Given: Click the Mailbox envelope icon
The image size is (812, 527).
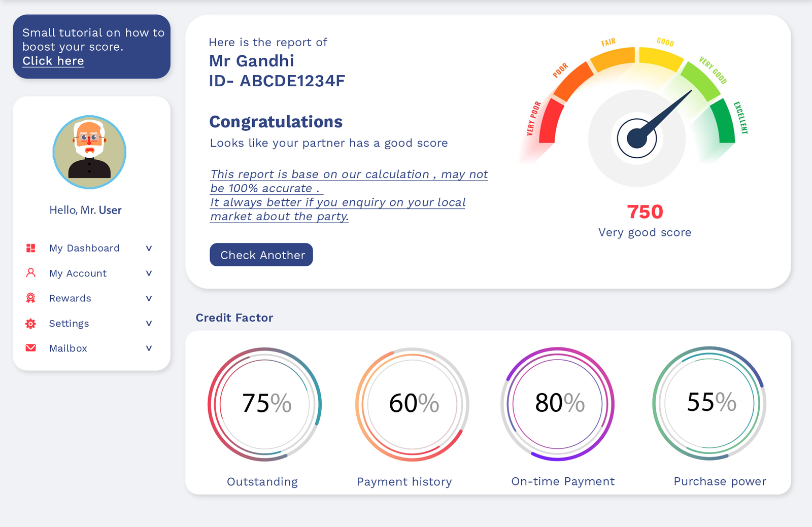Looking at the screenshot, I should pos(31,348).
